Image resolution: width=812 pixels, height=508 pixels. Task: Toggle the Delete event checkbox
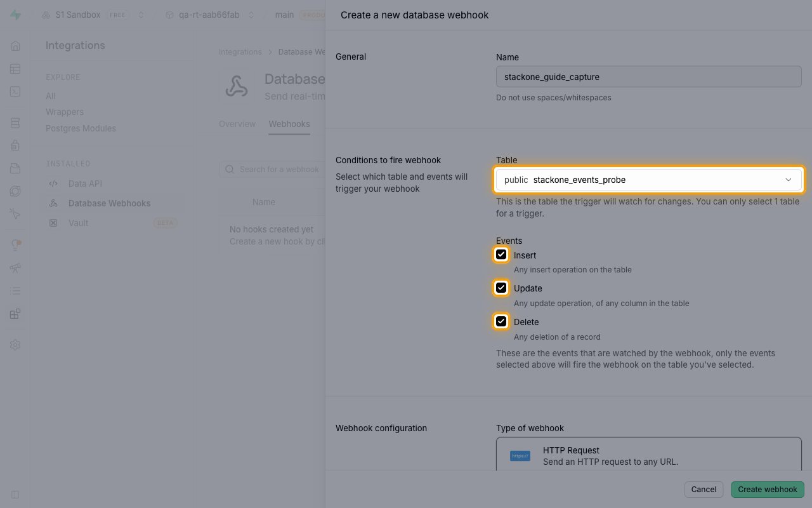pos(501,321)
